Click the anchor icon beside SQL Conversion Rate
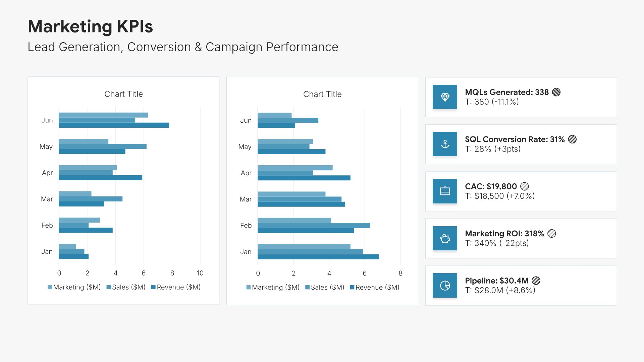644x362 pixels. click(445, 144)
